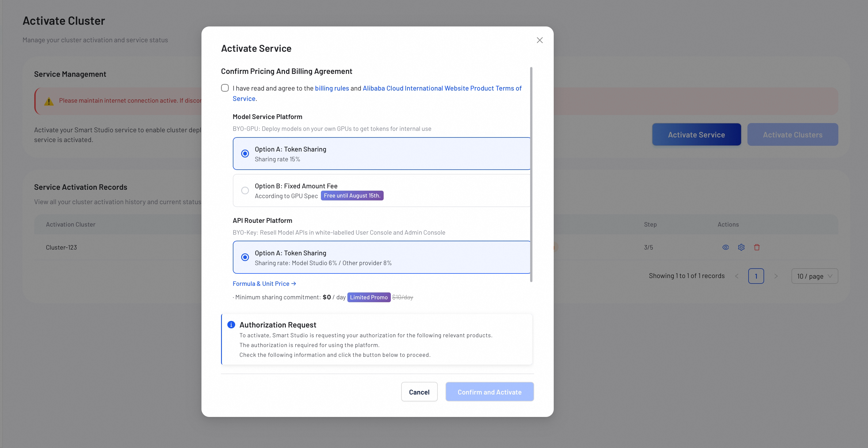Click the Free until August 15th badge

(x=352, y=196)
